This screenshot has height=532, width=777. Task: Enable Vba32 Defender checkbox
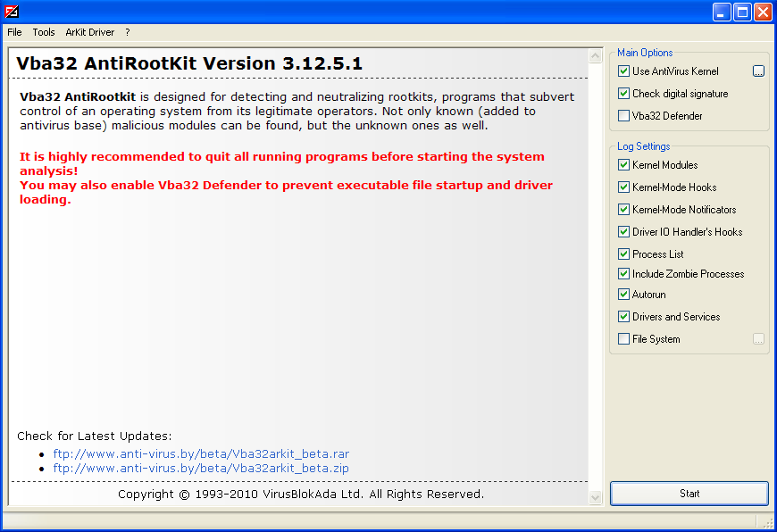[x=624, y=116]
